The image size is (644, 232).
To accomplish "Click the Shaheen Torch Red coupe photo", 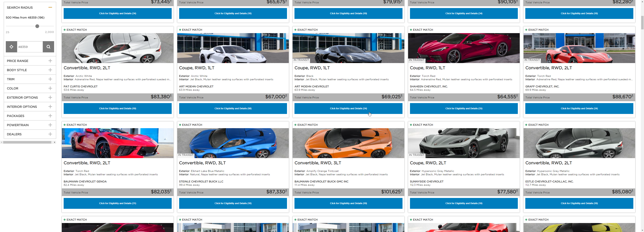I will pyautogui.click(x=464, y=48).
